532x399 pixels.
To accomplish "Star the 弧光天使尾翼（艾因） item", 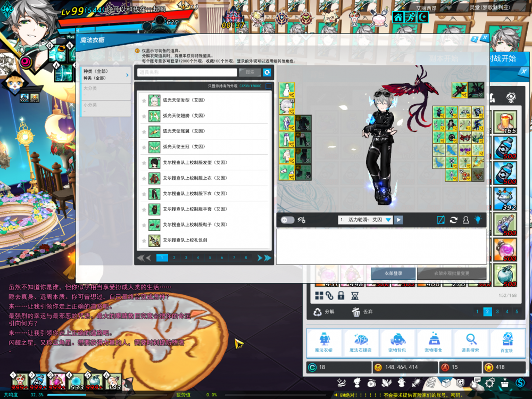I will coord(144,132).
